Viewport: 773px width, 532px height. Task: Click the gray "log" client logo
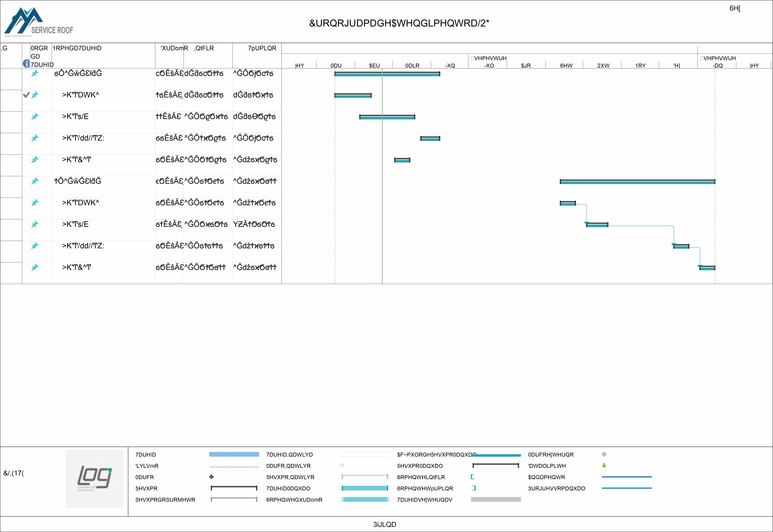(95, 479)
